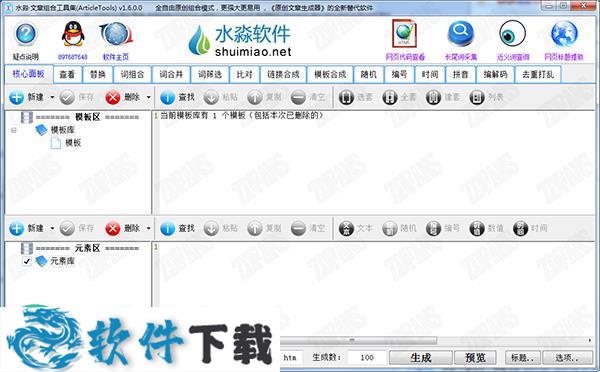
Task: Click 保存 in the element area toolbar
Action: point(77,228)
